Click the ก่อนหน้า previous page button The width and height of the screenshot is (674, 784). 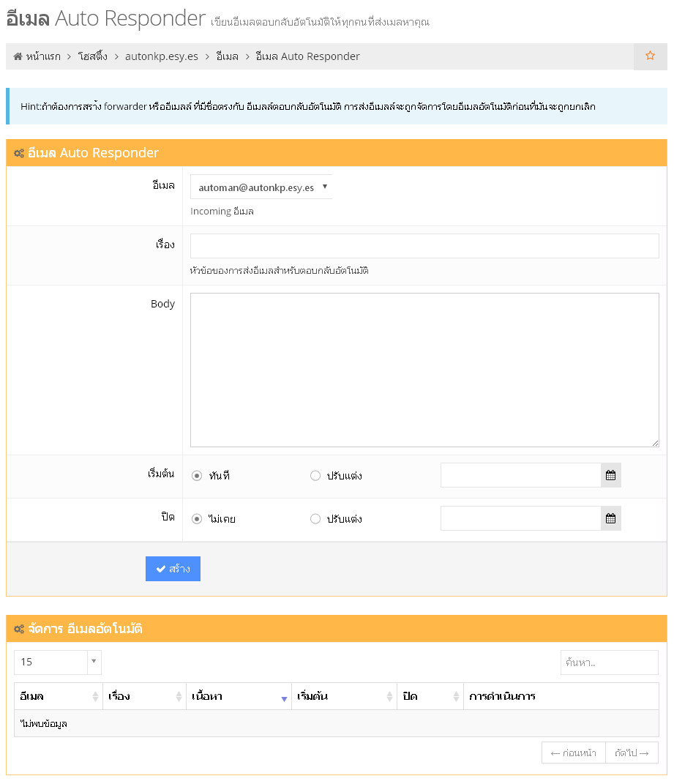(x=574, y=753)
